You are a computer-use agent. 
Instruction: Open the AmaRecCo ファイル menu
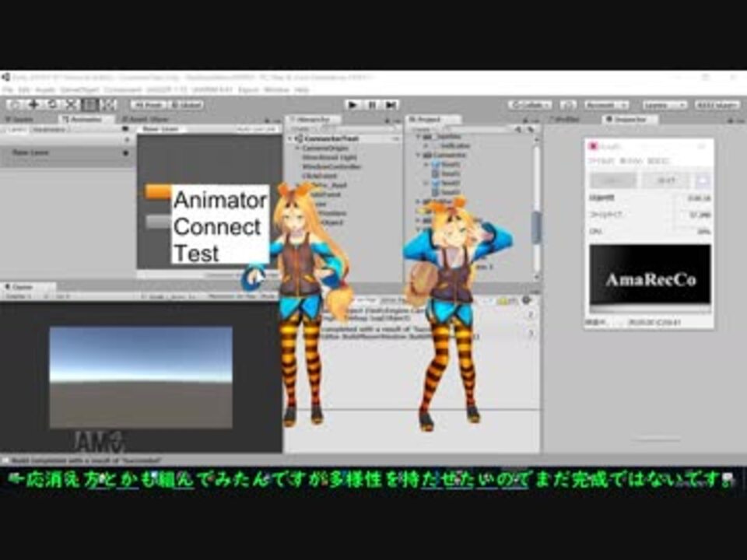point(601,161)
